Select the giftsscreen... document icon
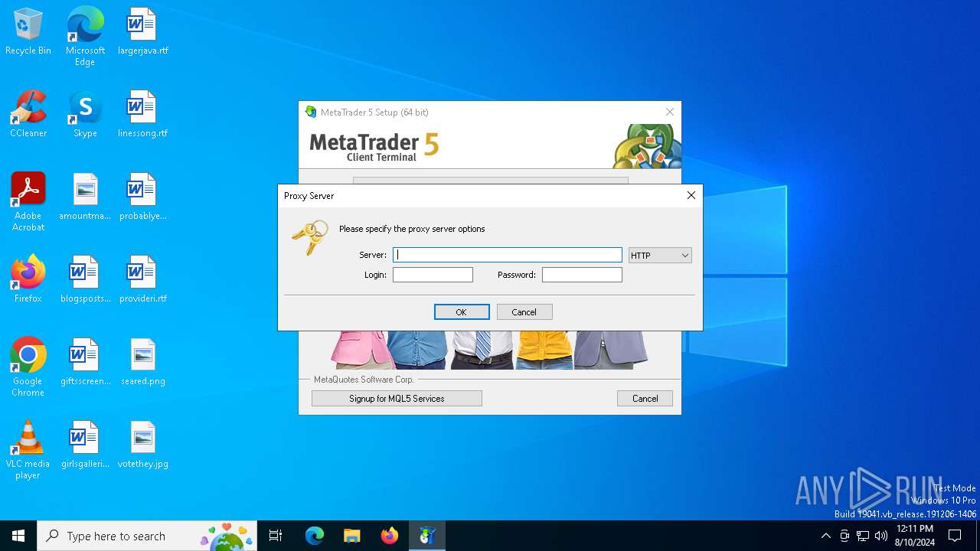 click(x=85, y=363)
